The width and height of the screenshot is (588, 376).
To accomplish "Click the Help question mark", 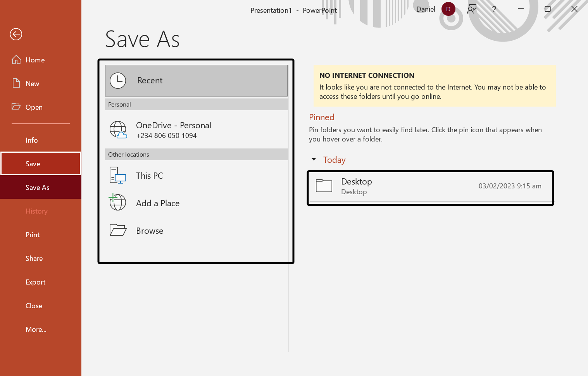I will point(494,9).
